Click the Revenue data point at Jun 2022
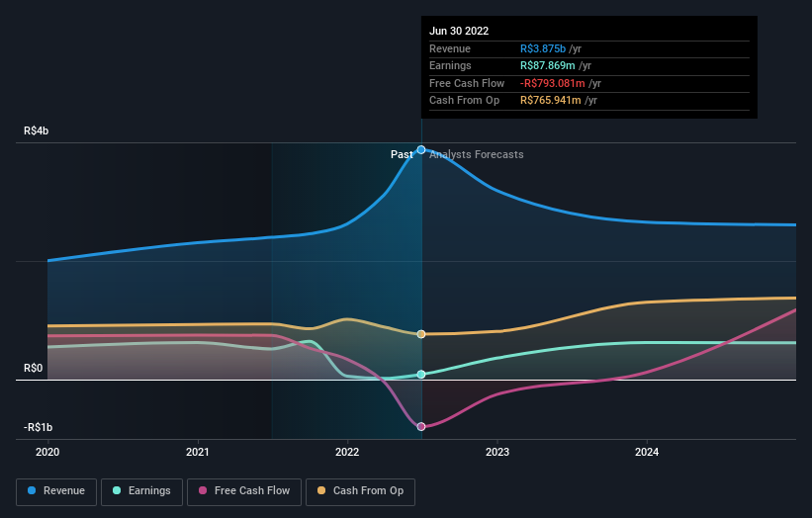 click(421, 149)
